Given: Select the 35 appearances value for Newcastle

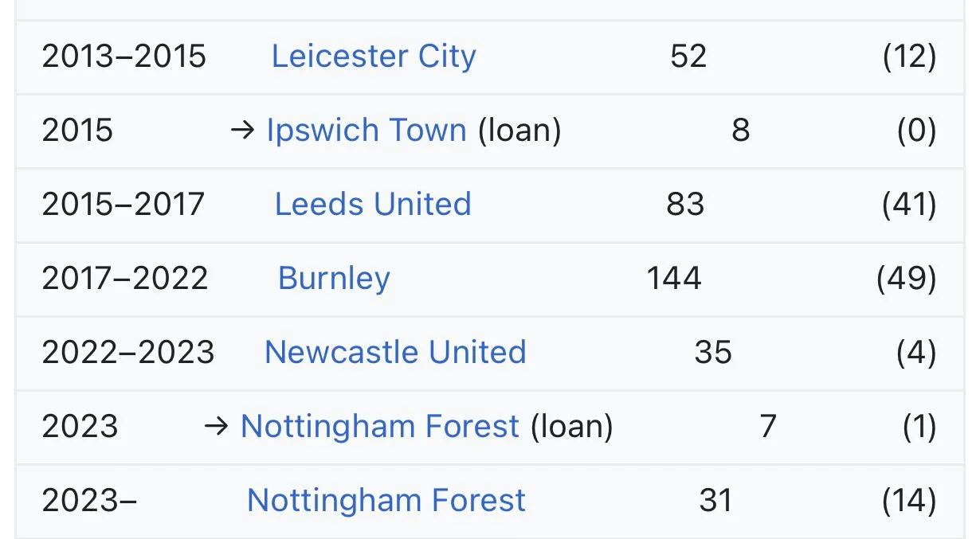Looking at the screenshot, I should pos(712,353).
